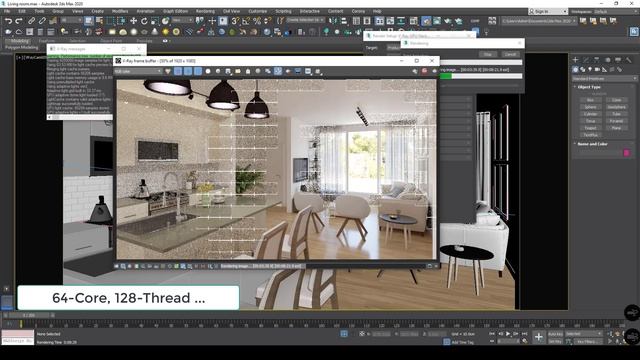Activate the Select and Rotate tool
Image resolution: width=640 pixels, height=360 pixels.
tap(144, 20)
